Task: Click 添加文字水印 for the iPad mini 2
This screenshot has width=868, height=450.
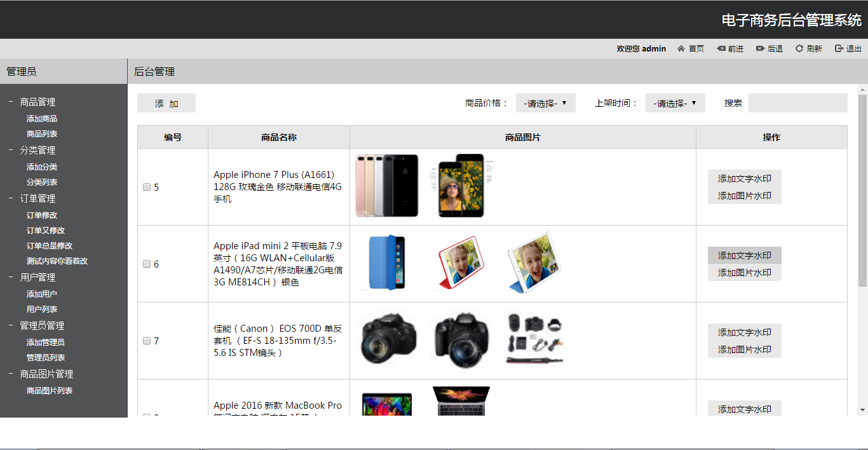Action: [745, 256]
